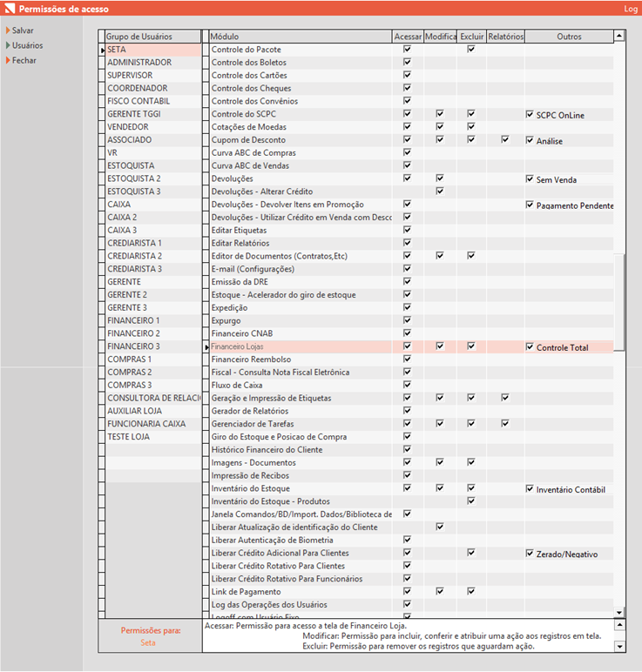Image resolution: width=642 pixels, height=672 pixels.
Task: Toggle the Sem Venda checkbox
Action: pos(530,178)
